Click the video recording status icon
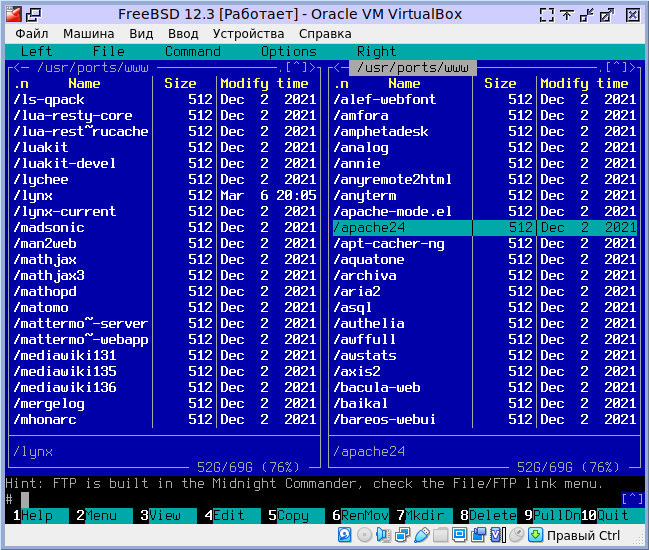 pyautogui.click(x=478, y=535)
